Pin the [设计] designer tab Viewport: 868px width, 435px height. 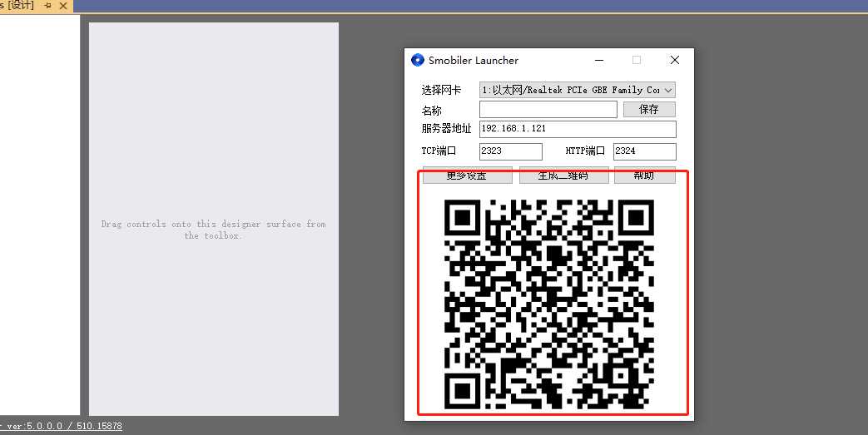point(48,6)
